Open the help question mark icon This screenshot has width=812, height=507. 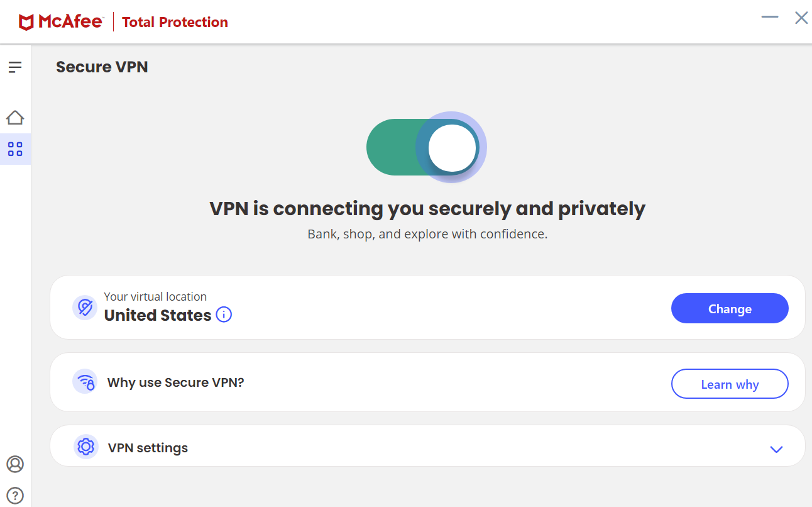15,495
